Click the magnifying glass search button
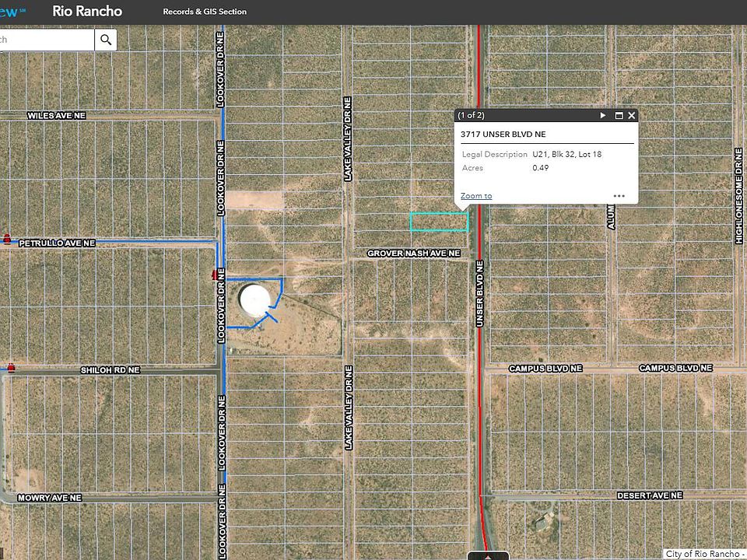The image size is (747, 560). (106, 40)
